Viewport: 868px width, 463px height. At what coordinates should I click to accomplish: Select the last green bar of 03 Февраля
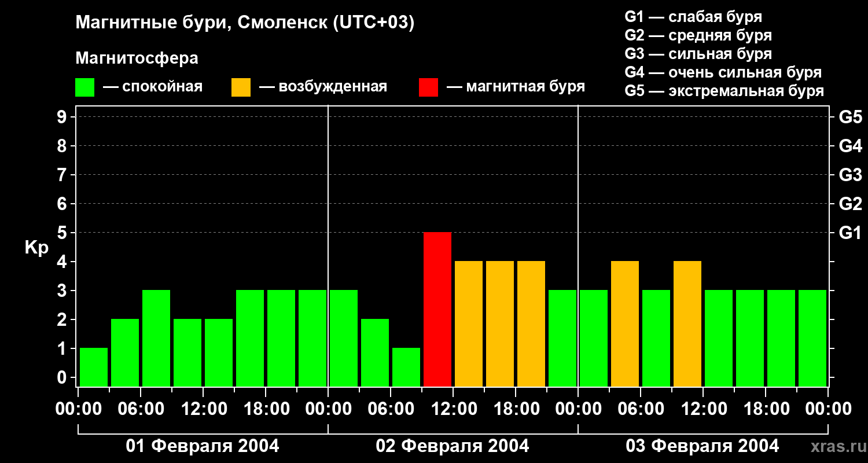[x=812, y=338]
